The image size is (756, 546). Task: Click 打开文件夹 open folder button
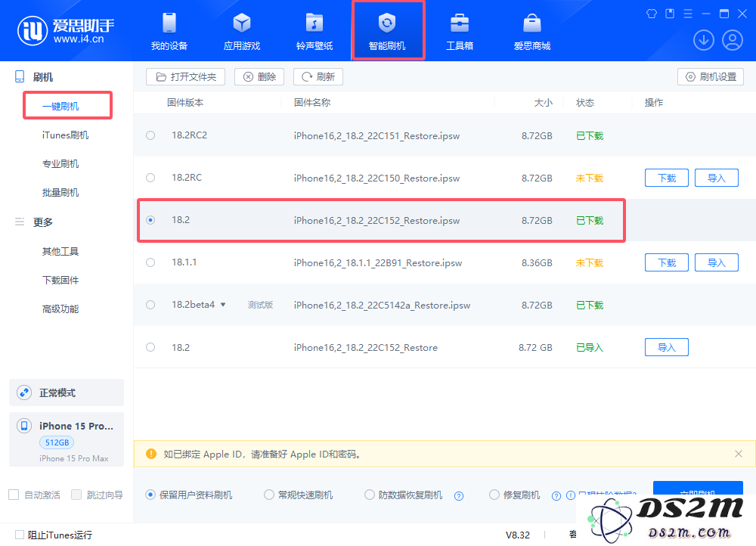pos(186,76)
